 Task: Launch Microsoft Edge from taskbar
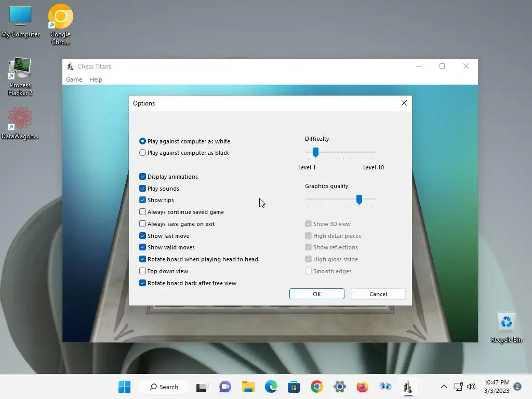(x=271, y=387)
